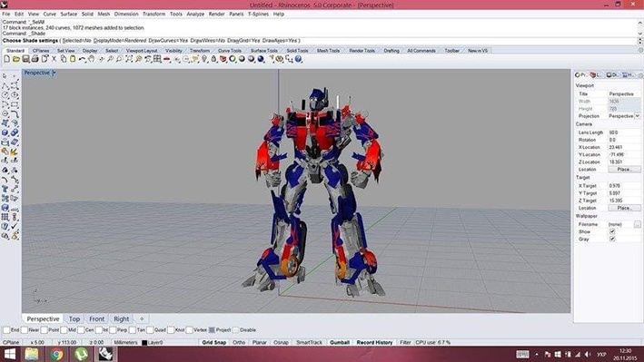Image resolution: width=644 pixels, height=362 pixels.
Task: Open the File menu
Action: (6, 14)
